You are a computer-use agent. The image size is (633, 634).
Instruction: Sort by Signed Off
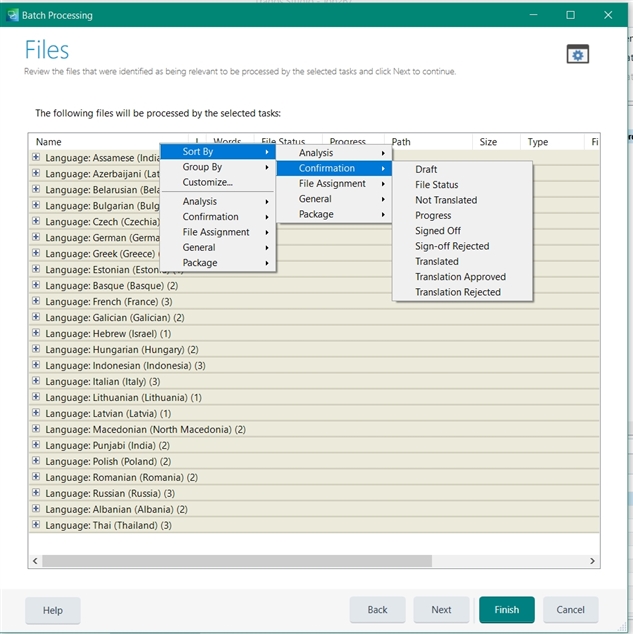(462, 231)
